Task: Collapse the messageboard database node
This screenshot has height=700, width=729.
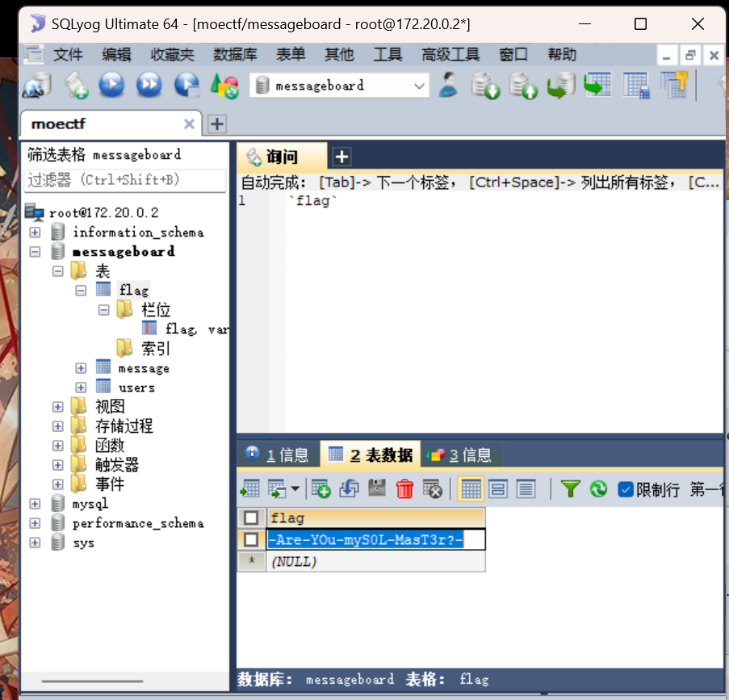Action: click(35, 252)
